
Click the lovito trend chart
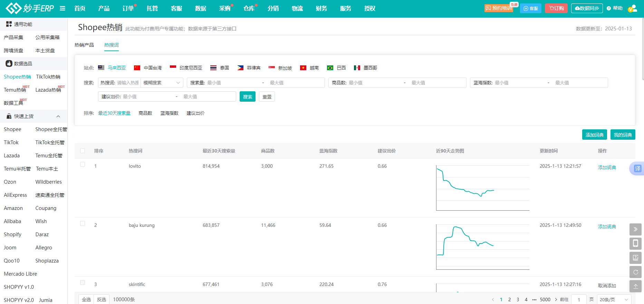coord(483,188)
